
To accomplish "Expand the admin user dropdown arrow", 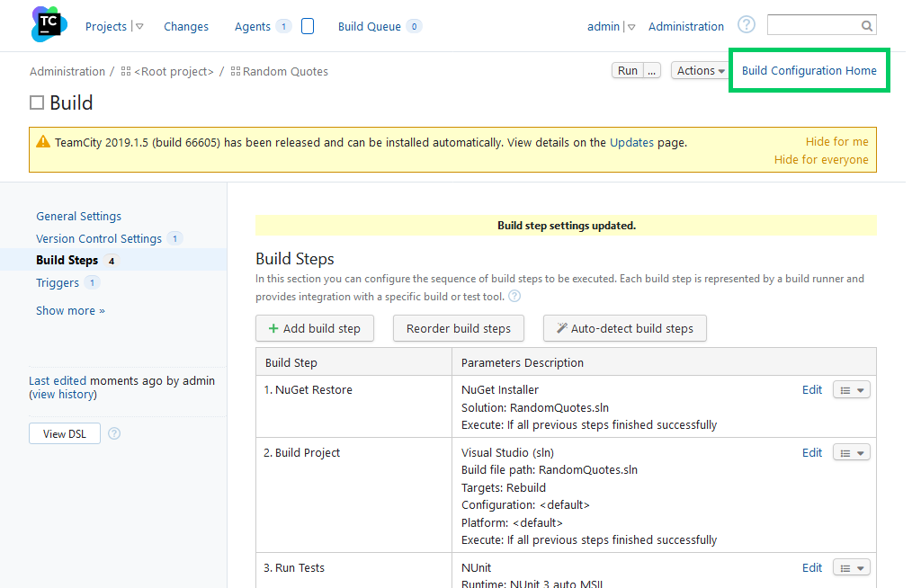I will [x=631, y=27].
